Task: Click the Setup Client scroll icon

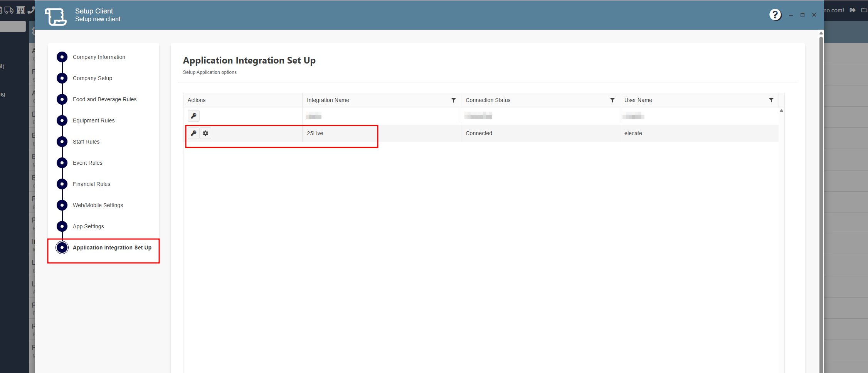Action: (56, 17)
